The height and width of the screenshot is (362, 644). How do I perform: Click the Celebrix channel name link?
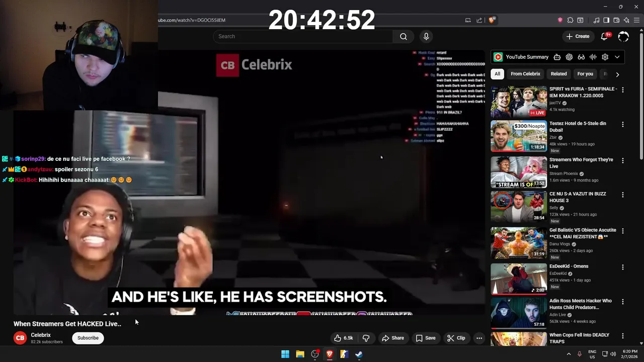(41, 335)
